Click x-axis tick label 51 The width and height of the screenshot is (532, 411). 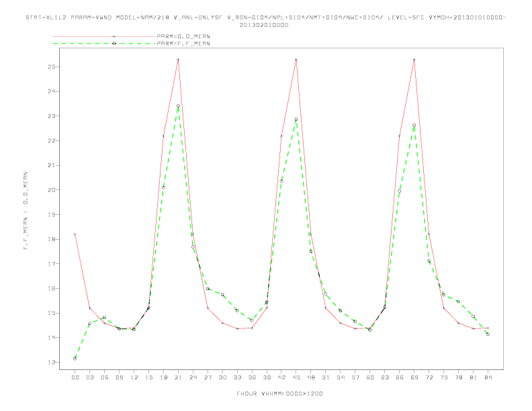pyautogui.click(x=326, y=377)
